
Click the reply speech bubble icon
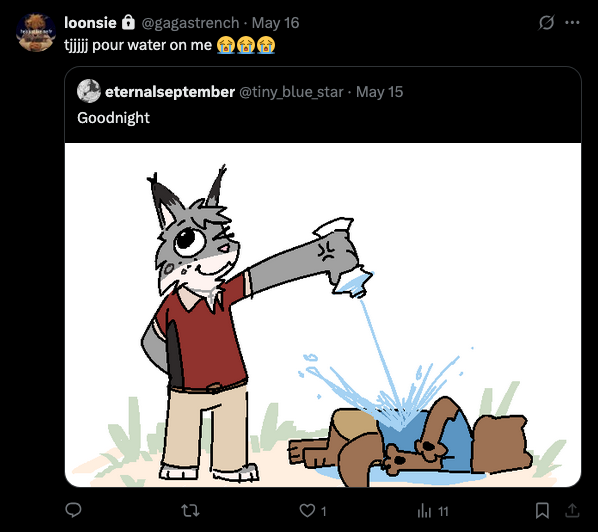[73, 510]
